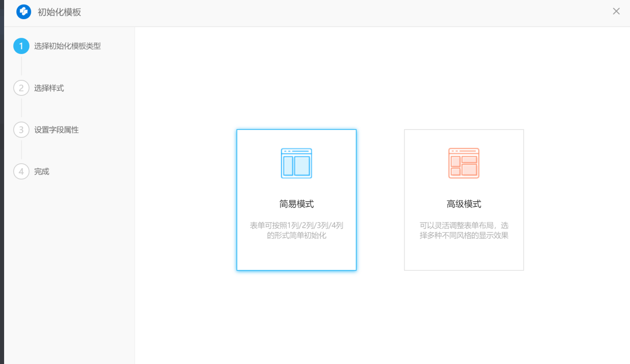The image size is (630, 364).
Task: Select the 选择初始化模板类型 step label
Action: (x=67, y=46)
